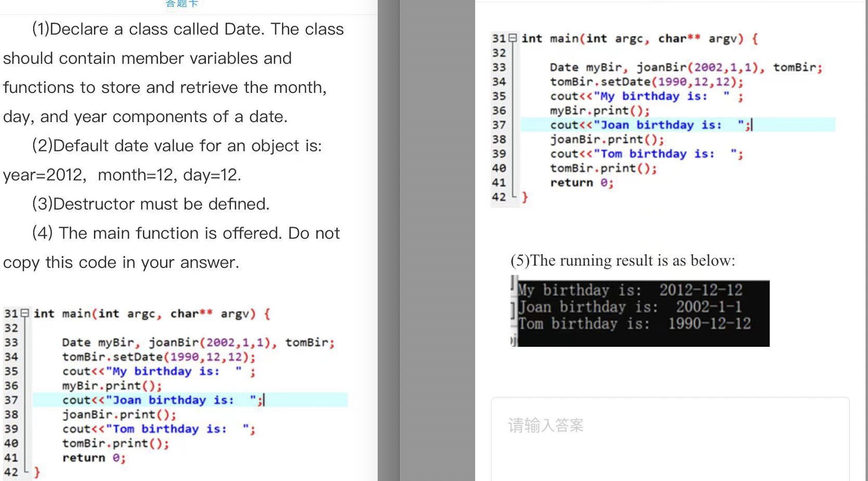Click line number 42 in the right code snippet
868x481 pixels.
coord(499,197)
